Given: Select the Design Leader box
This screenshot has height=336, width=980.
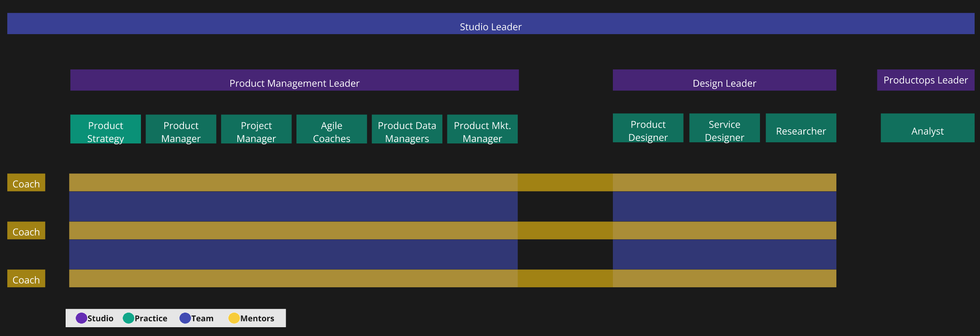Looking at the screenshot, I should tap(724, 80).
